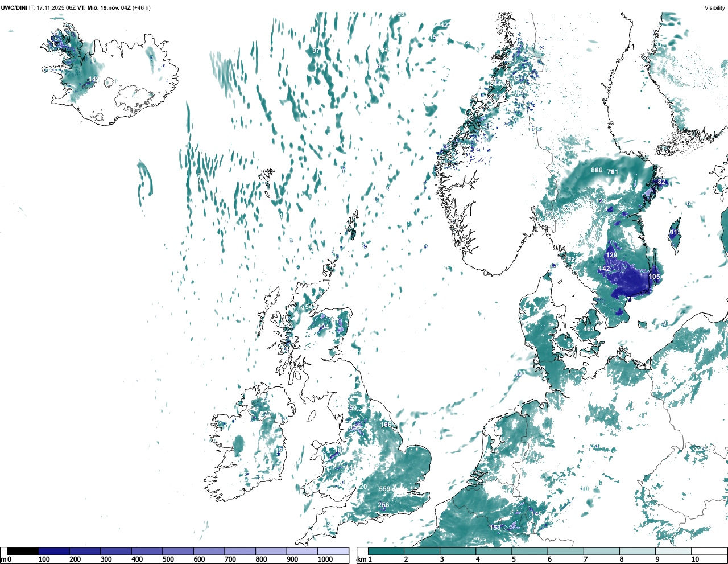Click the 'm' unit label on legend
728x564 pixels.
pos(3,559)
